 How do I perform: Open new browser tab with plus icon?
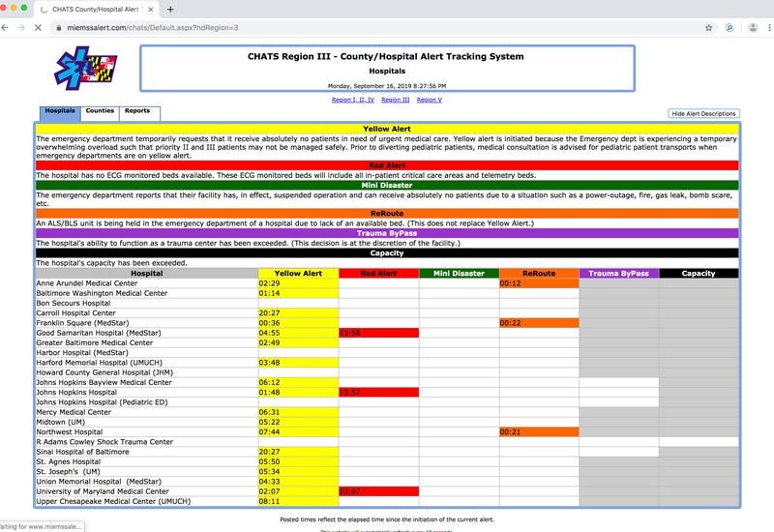[x=170, y=10]
